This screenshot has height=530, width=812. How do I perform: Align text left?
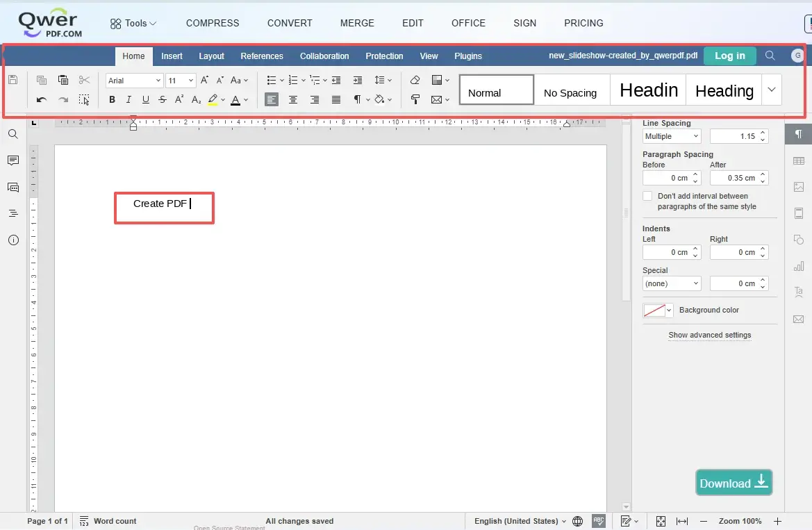coord(272,99)
